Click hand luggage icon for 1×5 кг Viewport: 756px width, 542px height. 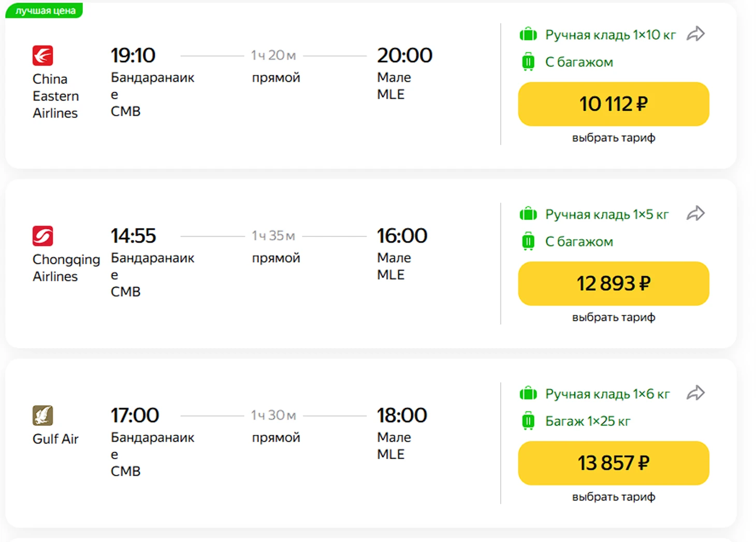click(528, 214)
